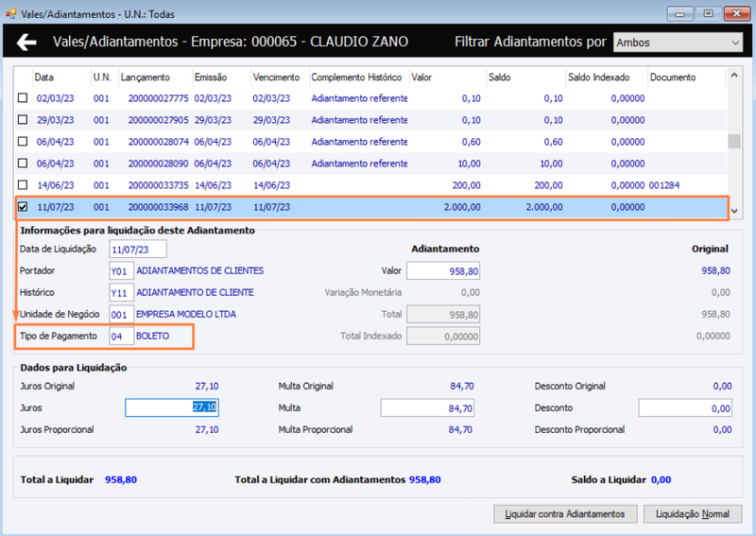Click the Saldo column header
The width and height of the screenshot is (756, 536).
click(x=500, y=78)
